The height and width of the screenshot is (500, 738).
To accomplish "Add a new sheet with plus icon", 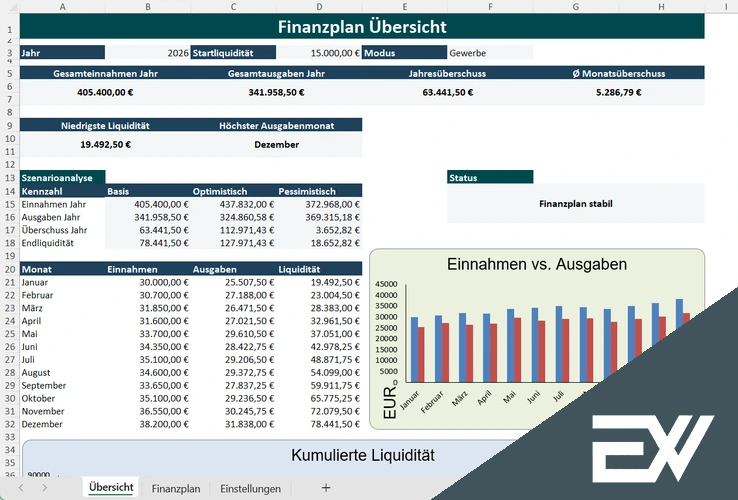I will (x=325, y=487).
